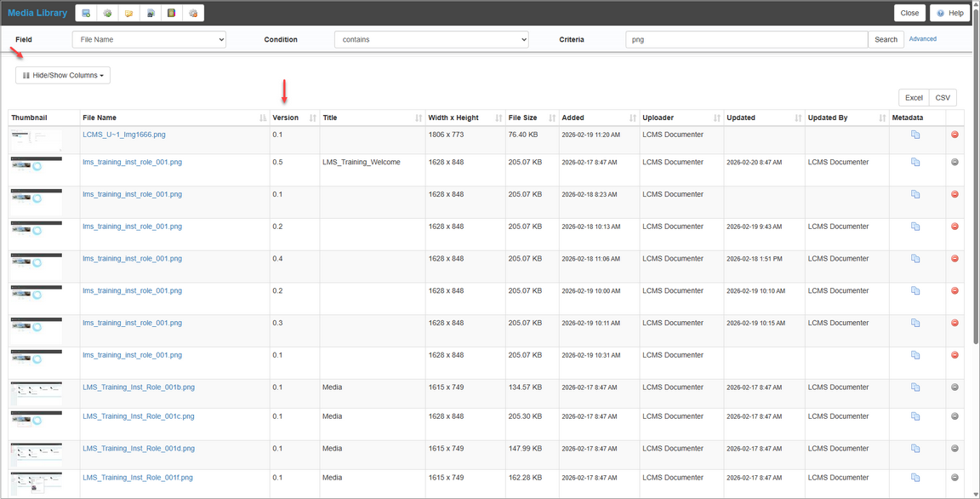The height and width of the screenshot is (499, 980).
Task: Click the last gear icon in top toolbar
Action: point(193,13)
